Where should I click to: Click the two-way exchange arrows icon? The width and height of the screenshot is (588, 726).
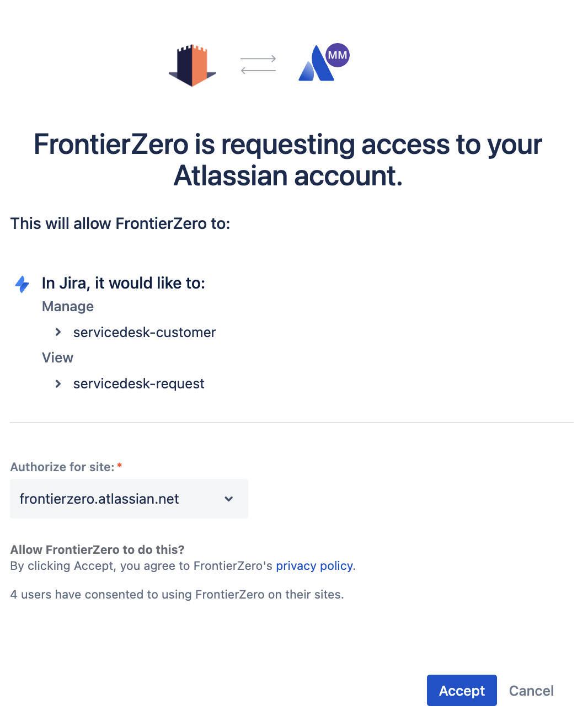coord(258,65)
